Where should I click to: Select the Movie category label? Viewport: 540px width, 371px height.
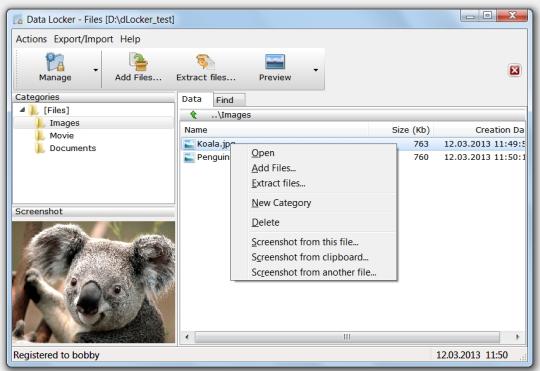62,136
